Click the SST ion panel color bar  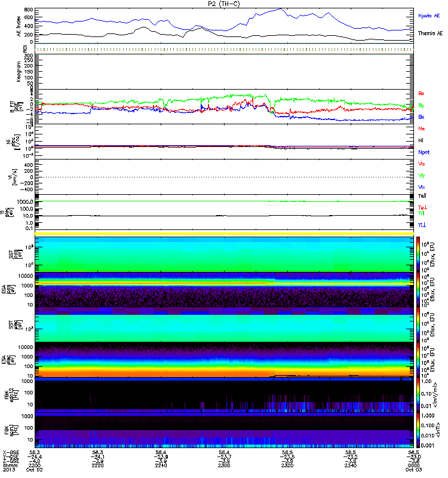click(x=418, y=254)
